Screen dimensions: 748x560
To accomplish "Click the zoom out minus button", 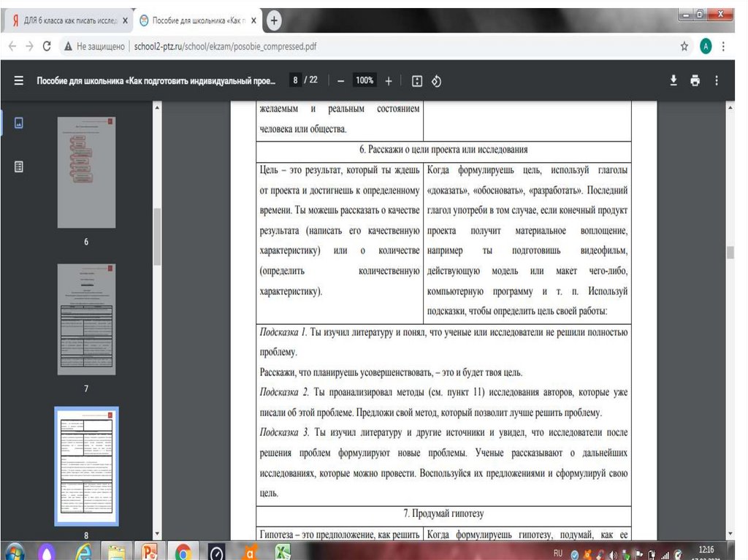I will [340, 81].
